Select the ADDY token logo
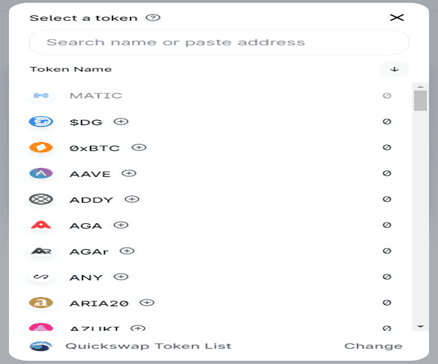Image resolution: width=438 pixels, height=364 pixels. tap(41, 199)
